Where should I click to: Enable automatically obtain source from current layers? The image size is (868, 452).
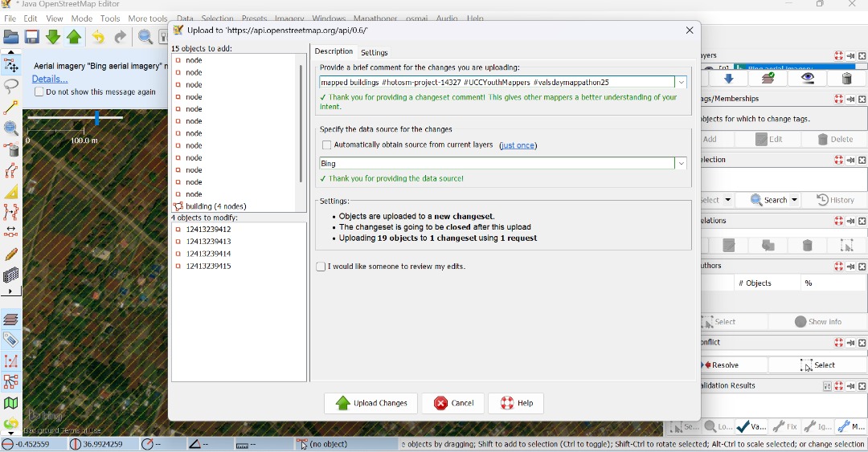tap(326, 145)
